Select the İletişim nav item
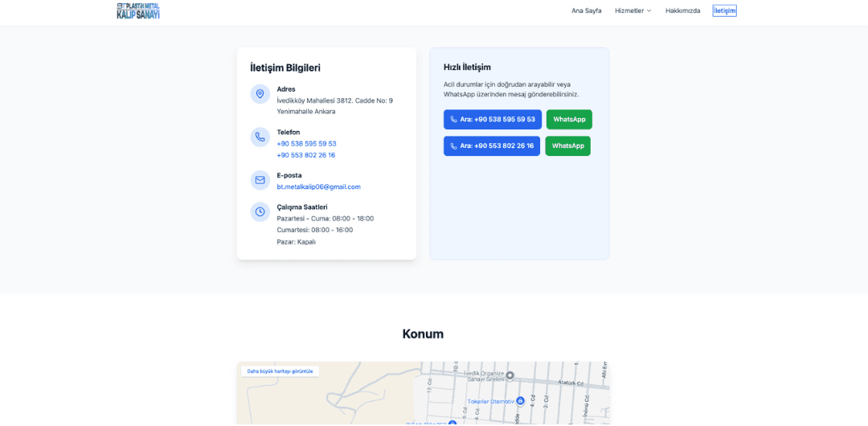The height and width of the screenshot is (426, 868). 724,10
